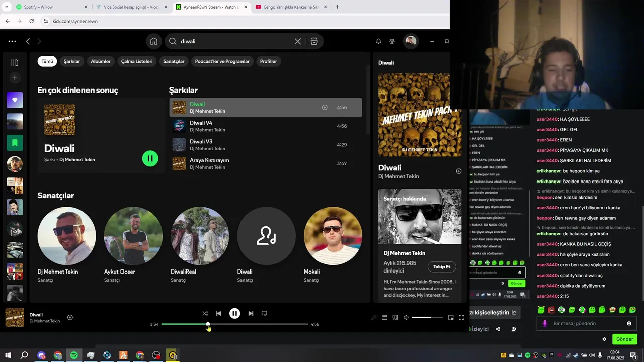This screenshot has height=362, width=644.
Task: Filter results by Şarkılar
Action: [72, 61]
